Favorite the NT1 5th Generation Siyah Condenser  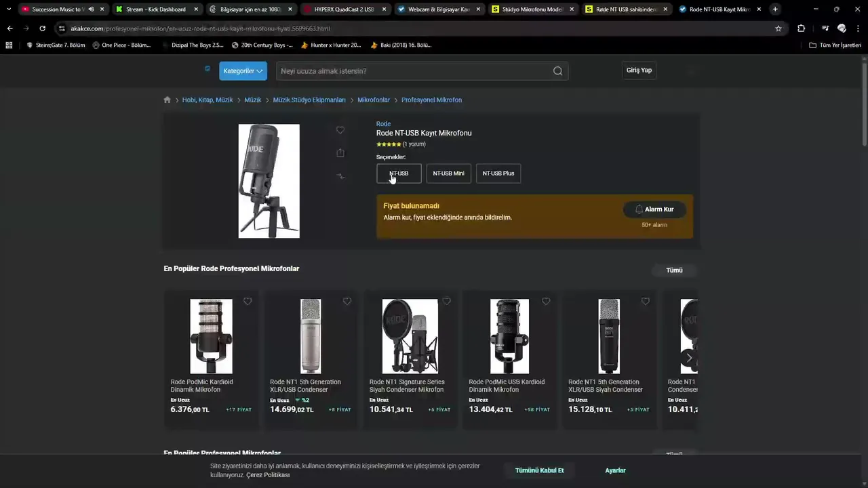tap(646, 302)
